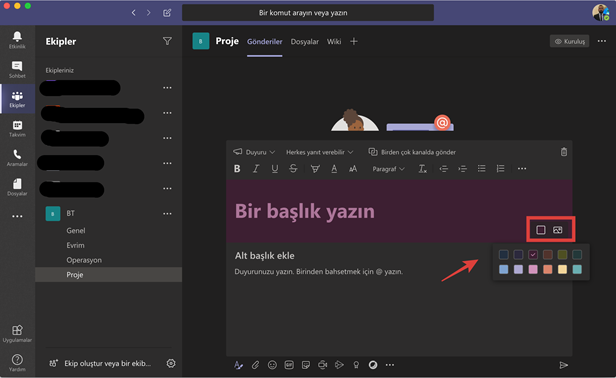616x378 pixels.
Task: Switch to the Wiki tab
Action: [x=334, y=42]
